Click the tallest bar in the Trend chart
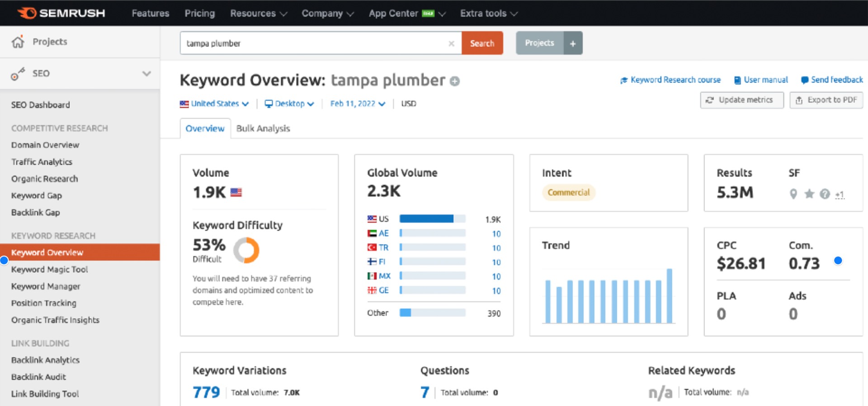 pos(670,296)
